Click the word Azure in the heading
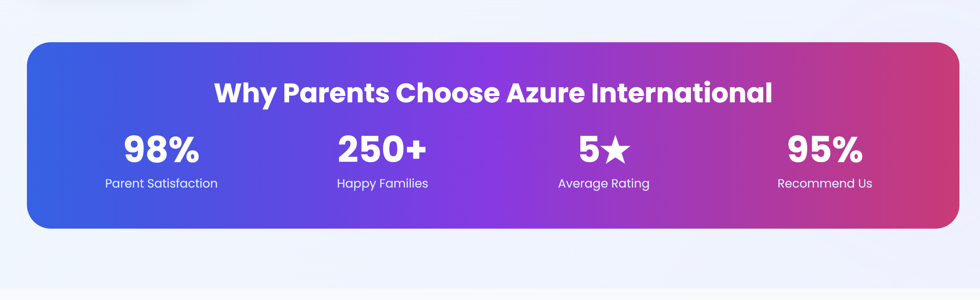Viewport: 980px width, 300px height. [545, 93]
